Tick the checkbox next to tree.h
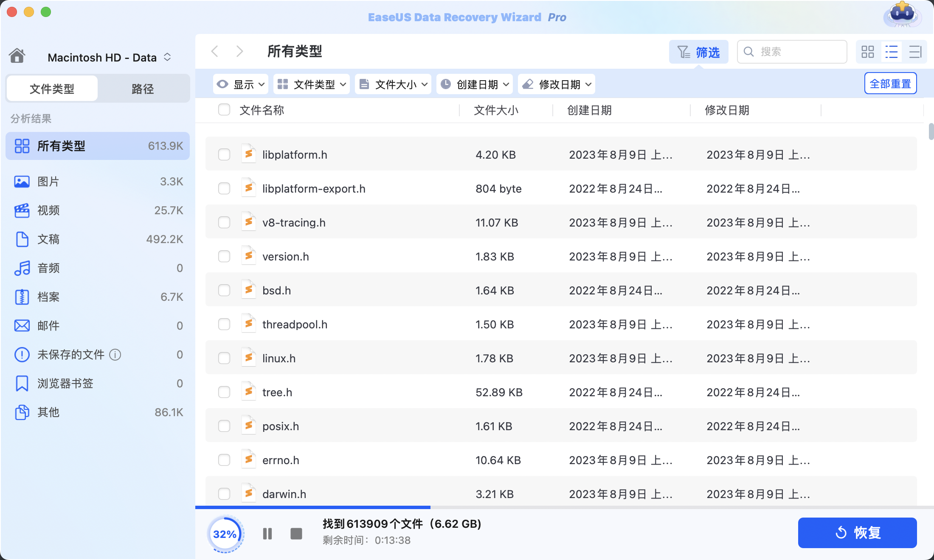This screenshot has height=560, width=934. 224,392
